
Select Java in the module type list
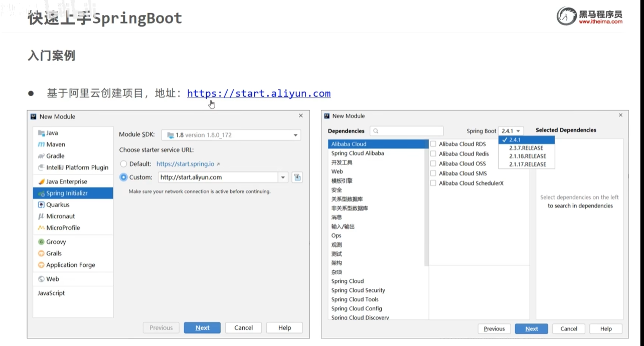pos(73,133)
